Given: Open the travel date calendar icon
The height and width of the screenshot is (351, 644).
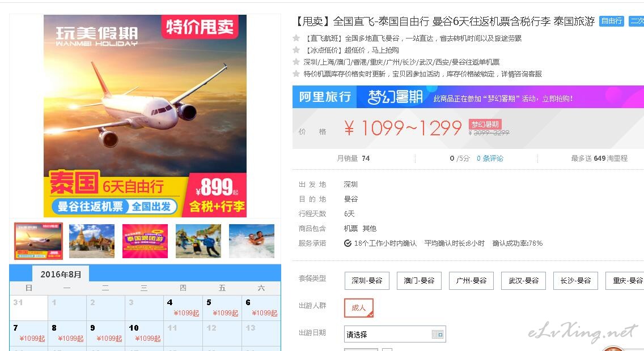Looking at the screenshot, I should tap(438, 335).
